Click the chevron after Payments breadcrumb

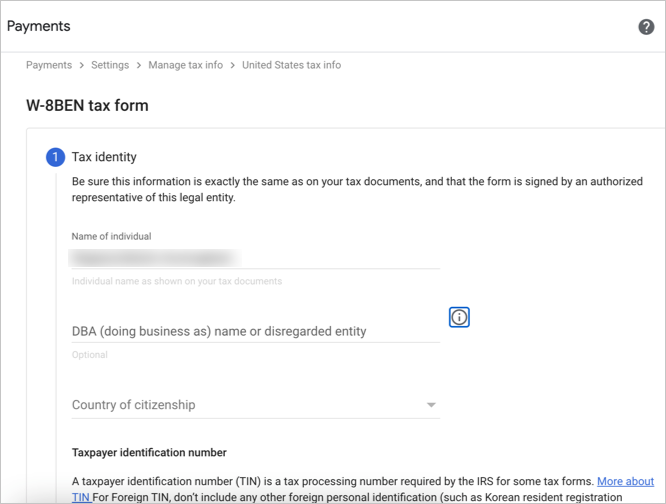coord(82,65)
